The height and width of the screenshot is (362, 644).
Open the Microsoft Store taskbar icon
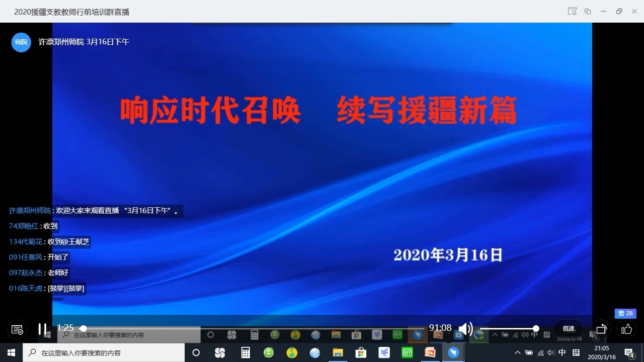[x=361, y=352]
